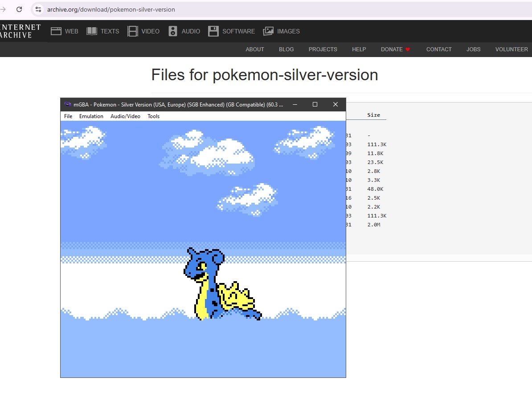This screenshot has height=406, width=532.
Task: Open mGBA File menu
Action: tap(68, 116)
